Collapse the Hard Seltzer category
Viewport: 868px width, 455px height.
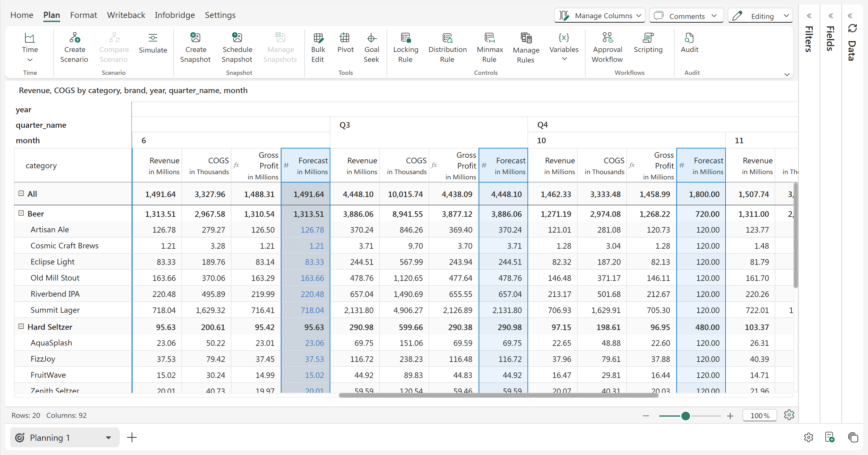point(21,326)
